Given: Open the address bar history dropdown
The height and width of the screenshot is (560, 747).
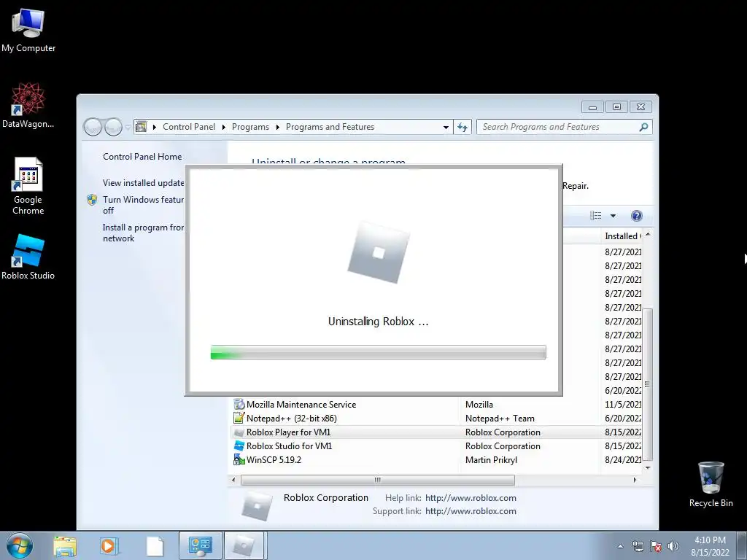Looking at the screenshot, I should [446, 127].
